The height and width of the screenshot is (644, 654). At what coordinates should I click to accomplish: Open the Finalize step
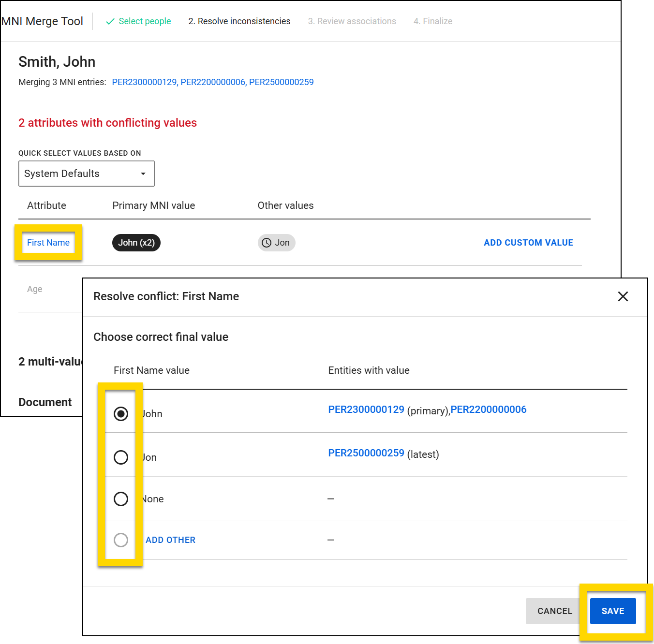point(432,21)
